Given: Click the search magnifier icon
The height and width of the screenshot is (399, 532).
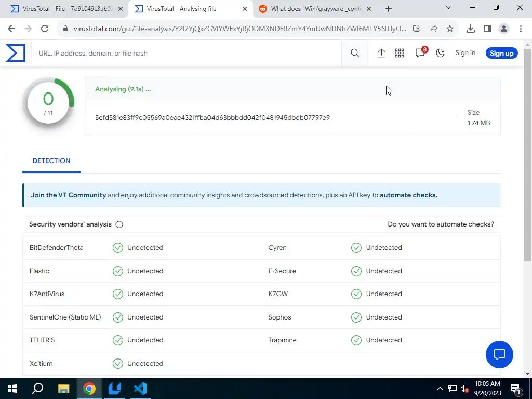Looking at the screenshot, I should (x=355, y=53).
